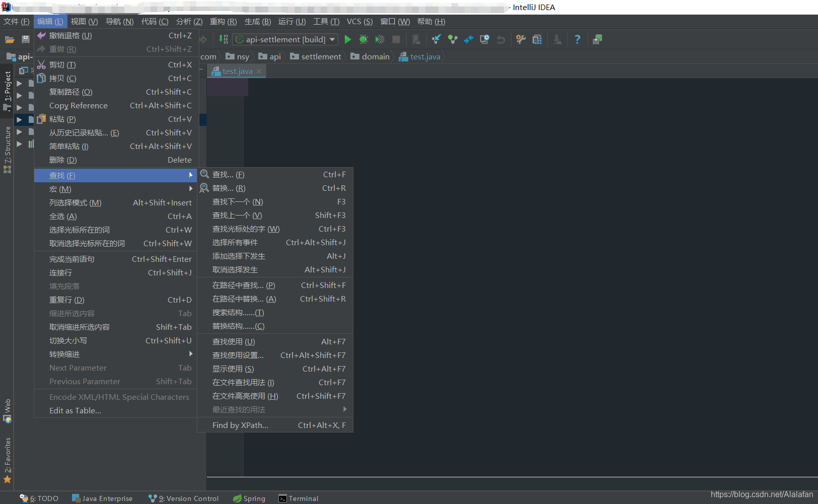This screenshot has width=818, height=504.
Task: Open the 视图 (V) menu
Action: pyautogui.click(x=84, y=22)
